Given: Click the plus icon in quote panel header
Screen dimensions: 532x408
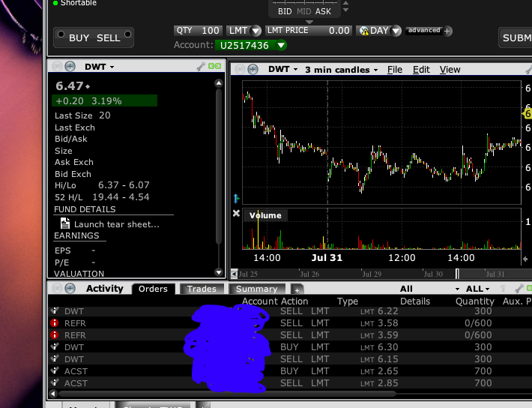Looking at the screenshot, I should click(70, 66).
